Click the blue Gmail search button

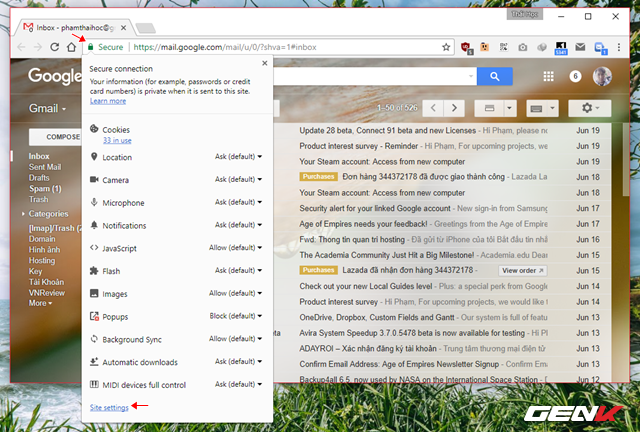coord(495,76)
